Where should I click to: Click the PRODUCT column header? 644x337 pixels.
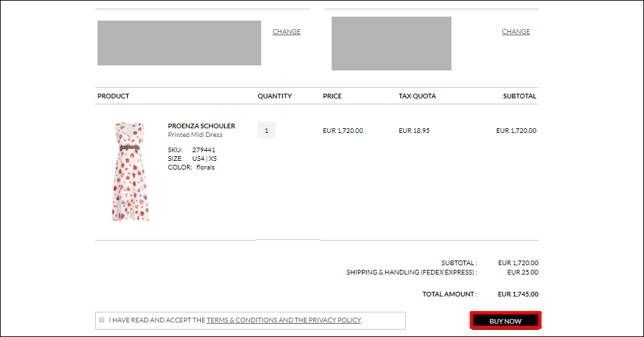[x=113, y=96]
